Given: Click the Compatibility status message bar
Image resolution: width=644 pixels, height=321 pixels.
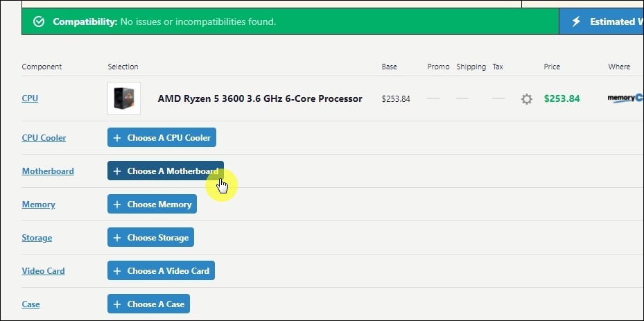Looking at the screenshot, I should pyautogui.click(x=290, y=21).
